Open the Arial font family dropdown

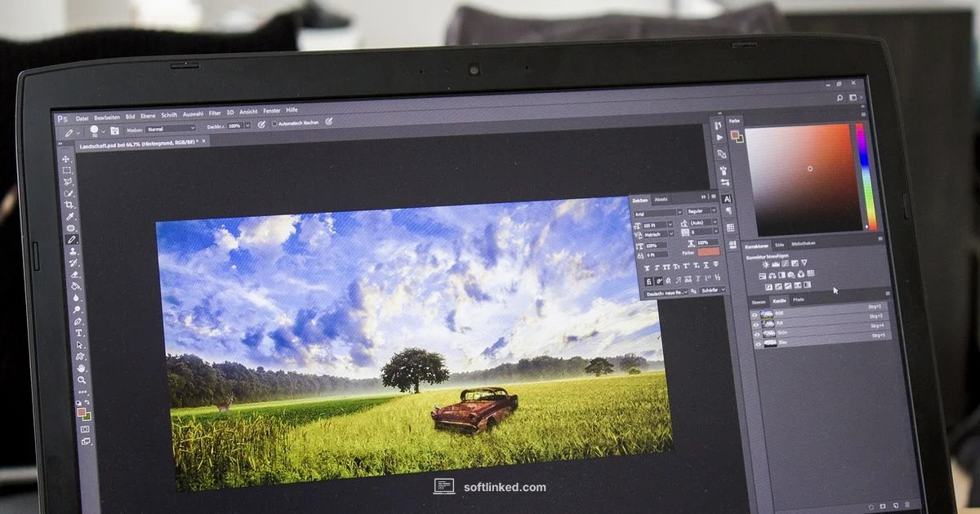[x=679, y=212]
